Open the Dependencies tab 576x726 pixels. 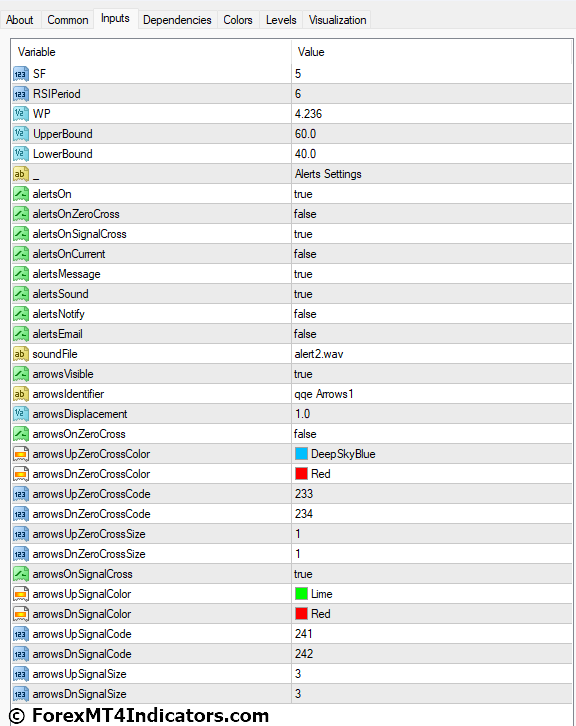coord(177,20)
